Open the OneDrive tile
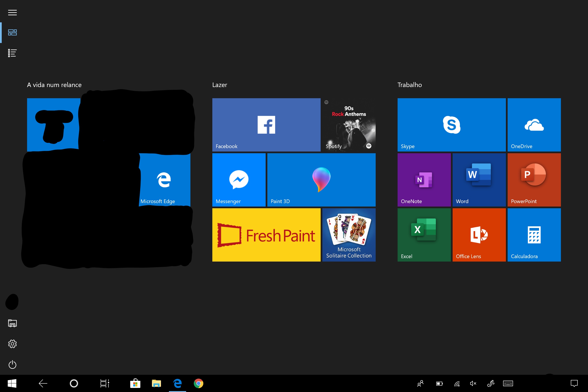This screenshot has width=588, height=392. (534, 125)
